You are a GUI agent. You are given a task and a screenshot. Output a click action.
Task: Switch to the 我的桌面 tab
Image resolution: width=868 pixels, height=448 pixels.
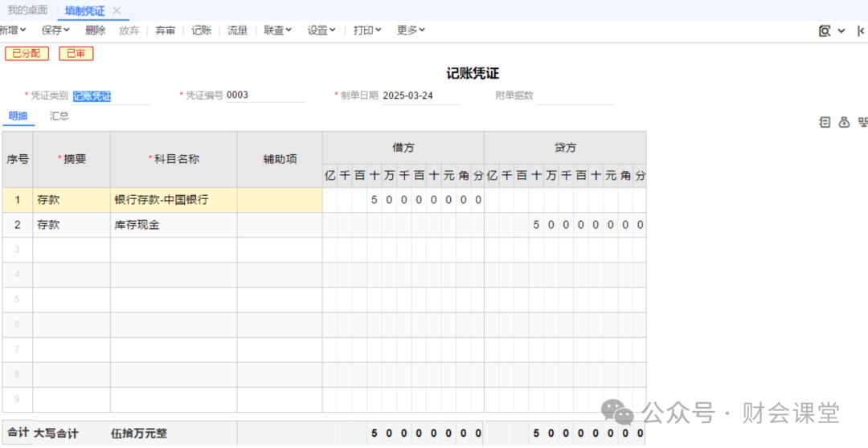pyautogui.click(x=27, y=10)
